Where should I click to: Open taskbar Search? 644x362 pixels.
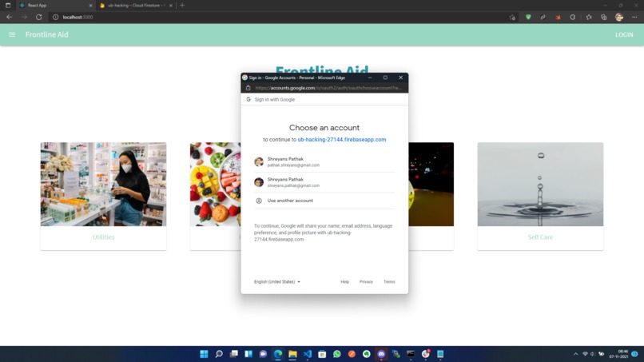[x=219, y=354]
